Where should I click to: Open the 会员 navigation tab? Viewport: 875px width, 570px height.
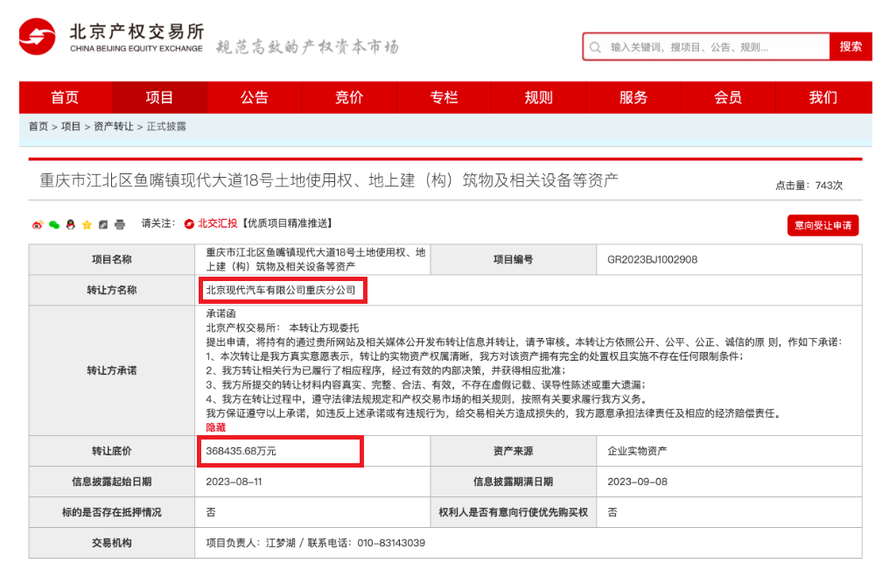[728, 98]
